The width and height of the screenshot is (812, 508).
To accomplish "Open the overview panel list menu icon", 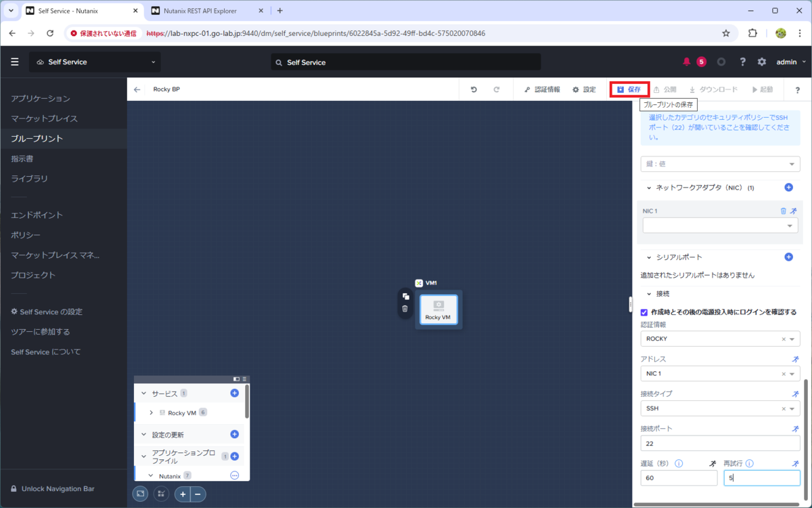I will click(245, 379).
